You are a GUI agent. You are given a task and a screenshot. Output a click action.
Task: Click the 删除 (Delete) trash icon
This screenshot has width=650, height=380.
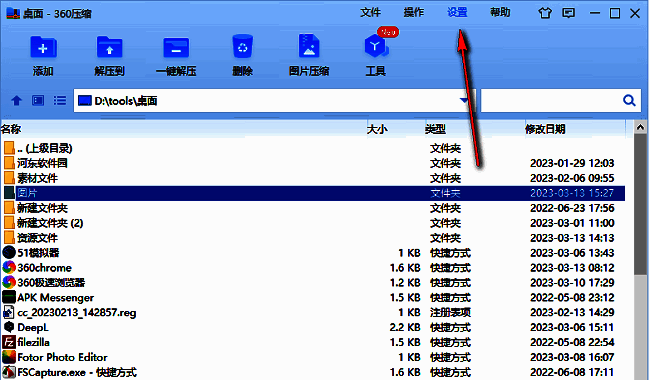(243, 47)
